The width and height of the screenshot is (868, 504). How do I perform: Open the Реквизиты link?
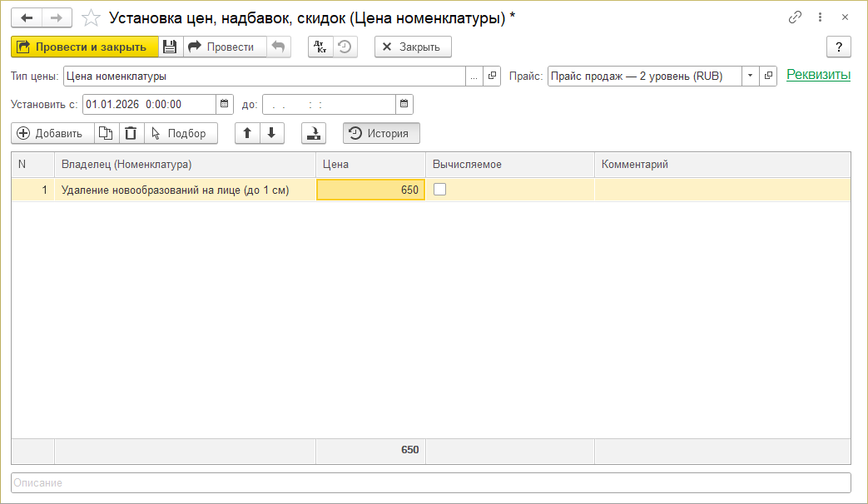click(818, 75)
